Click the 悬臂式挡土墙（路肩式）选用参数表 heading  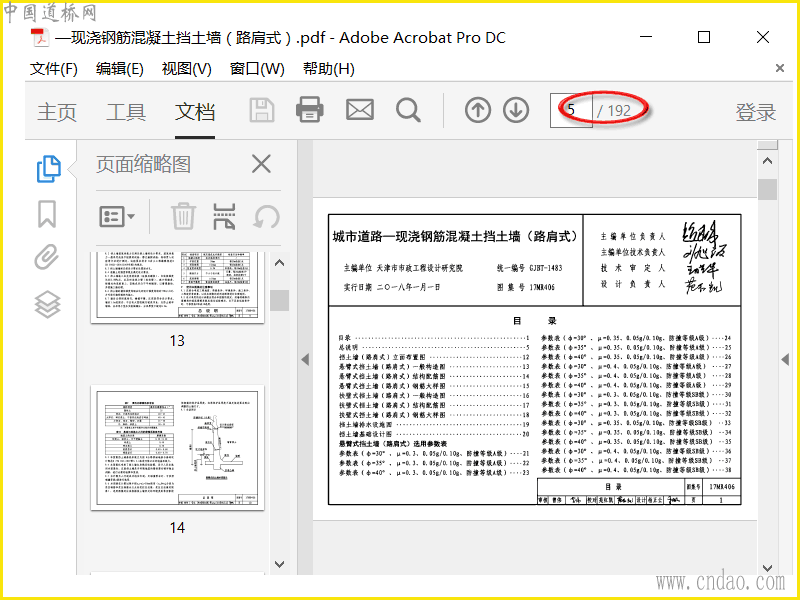click(x=393, y=444)
